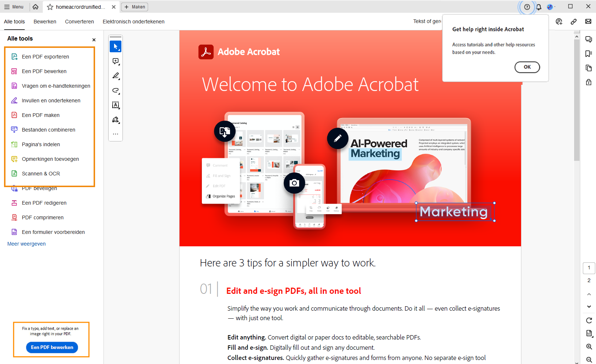Select the freehand draw lasso tool

[x=116, y=90]
